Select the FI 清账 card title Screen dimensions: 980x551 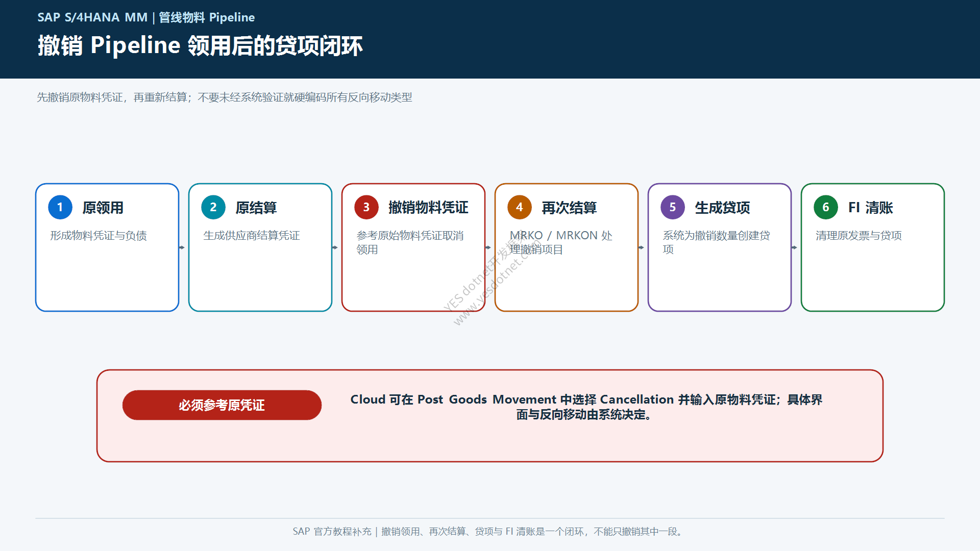click(x=871, y=208)
